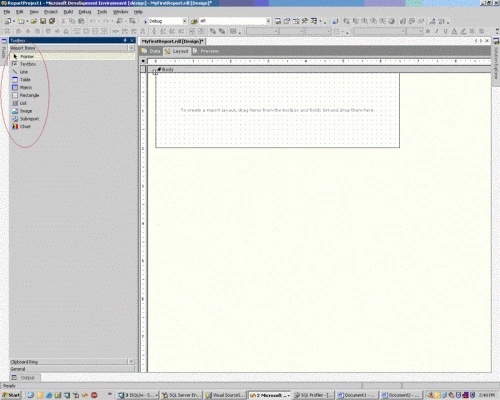Open the Debug menu
This screenshot has width=500, height=400.
pyautogui.click(x=85, y=12)
